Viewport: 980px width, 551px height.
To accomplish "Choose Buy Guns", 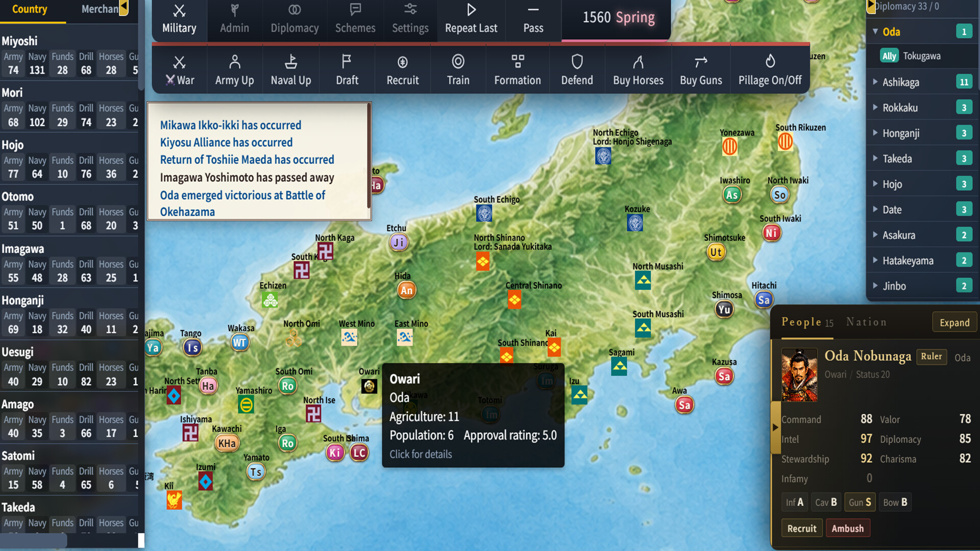I will pyautogui.click(x=701, y=70).
